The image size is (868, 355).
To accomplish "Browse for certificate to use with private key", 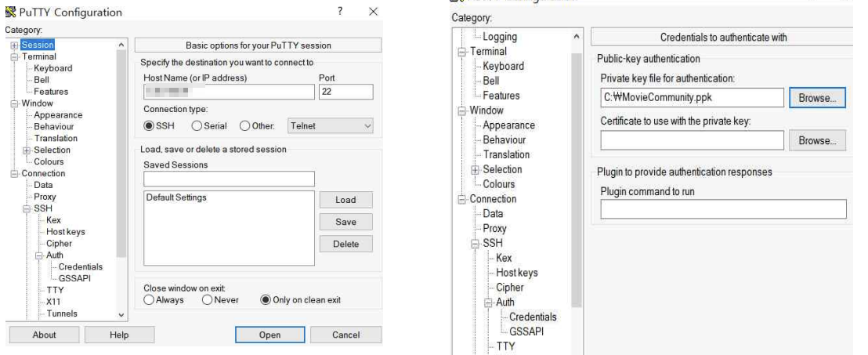I will tap(818, 141).
